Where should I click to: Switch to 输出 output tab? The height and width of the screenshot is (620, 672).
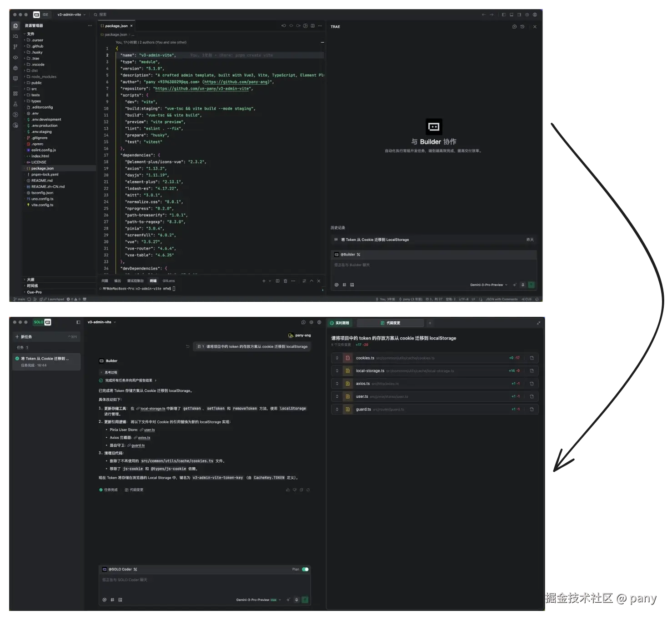point(117,281)
